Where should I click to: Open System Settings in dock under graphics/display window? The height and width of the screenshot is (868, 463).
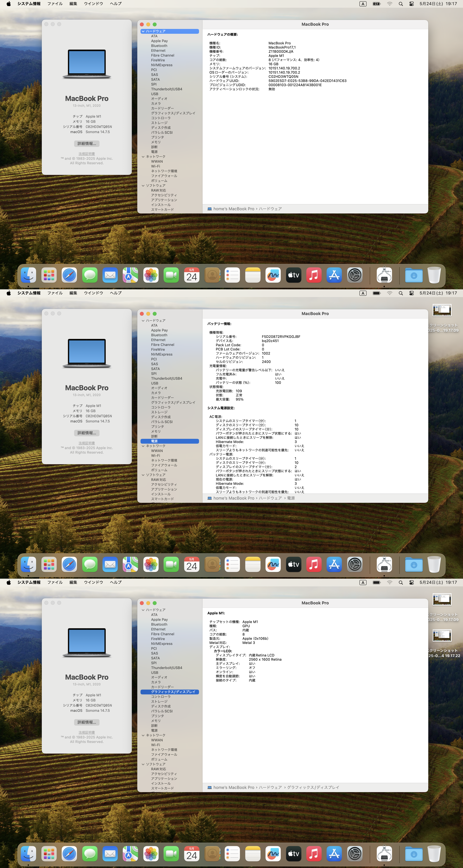355,854
